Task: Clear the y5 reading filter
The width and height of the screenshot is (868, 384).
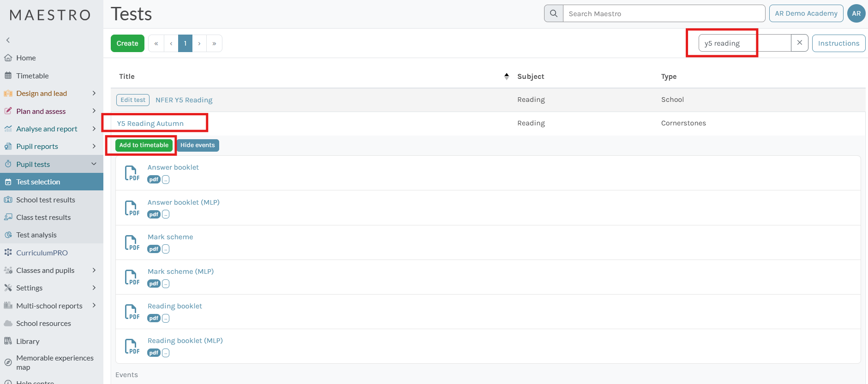Action: (799, 43)
